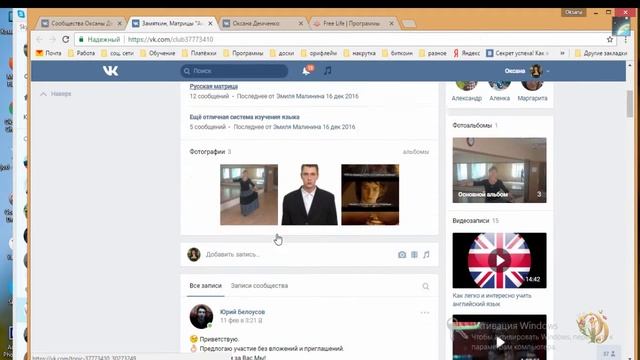Viewport: 640px width, 360px height.
Task: Open the notifications bell
Action: (306, 71)
